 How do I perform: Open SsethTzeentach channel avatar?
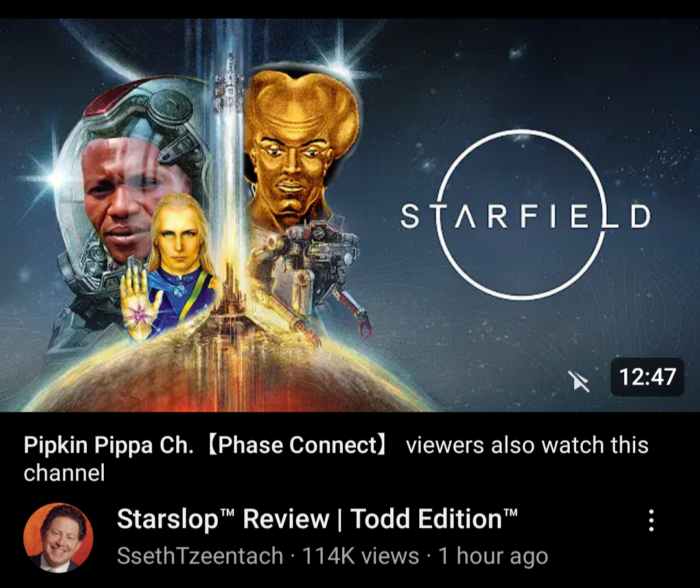(x=58, y=537)
